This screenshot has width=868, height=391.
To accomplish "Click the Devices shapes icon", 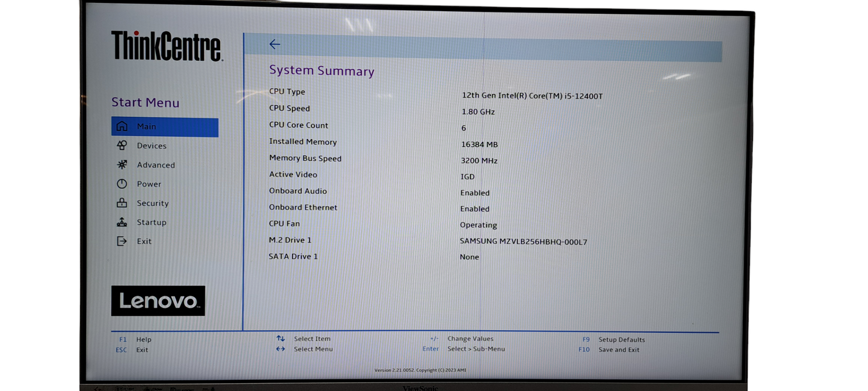I will pyautogui.click(x=122, y=145).
